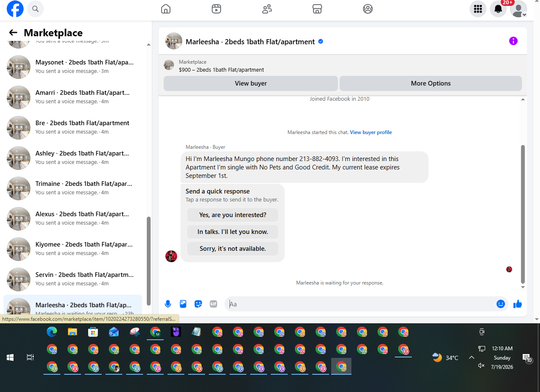Send quick response "Yes, are you interested?"
Viewport: 540px width, 392px height.
[x=233, y=215]
